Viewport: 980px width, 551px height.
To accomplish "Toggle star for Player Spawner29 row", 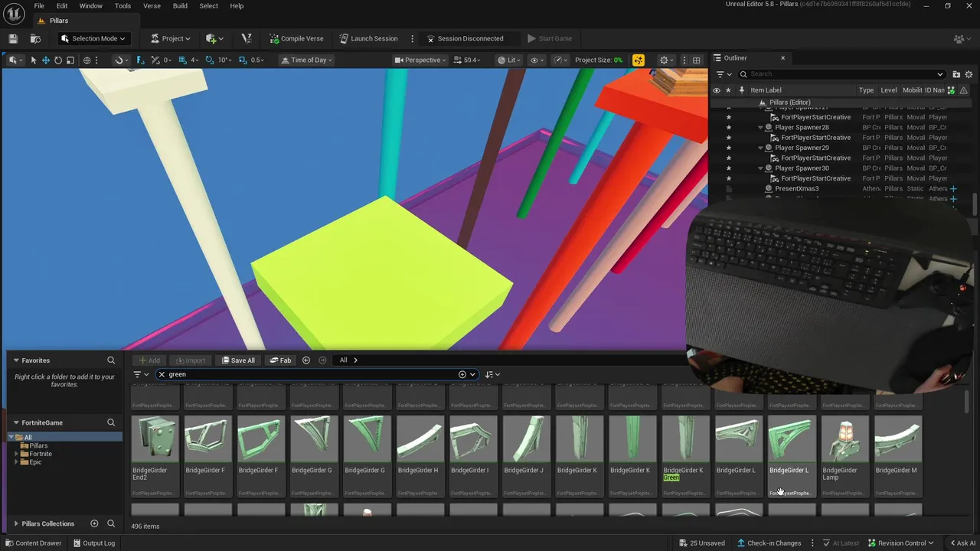I will pos(729,148).
